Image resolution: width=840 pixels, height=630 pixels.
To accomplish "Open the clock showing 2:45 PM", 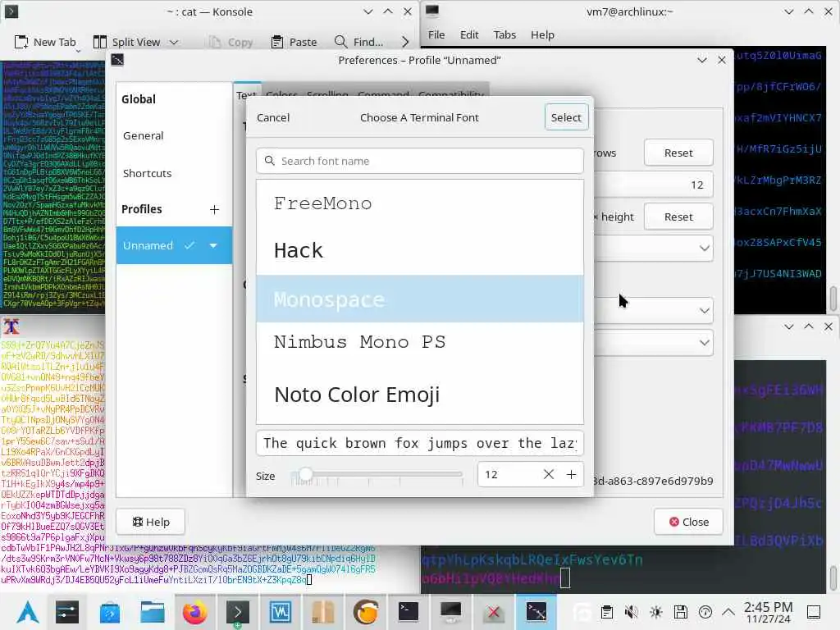I will (768, 612).
